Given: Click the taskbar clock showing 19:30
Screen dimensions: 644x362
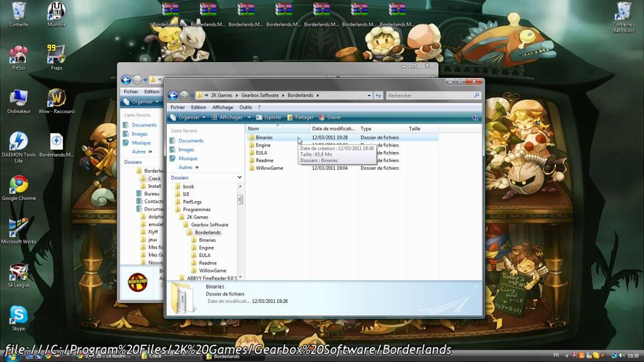Looking at the screenshot, I should tap(633, 356).
